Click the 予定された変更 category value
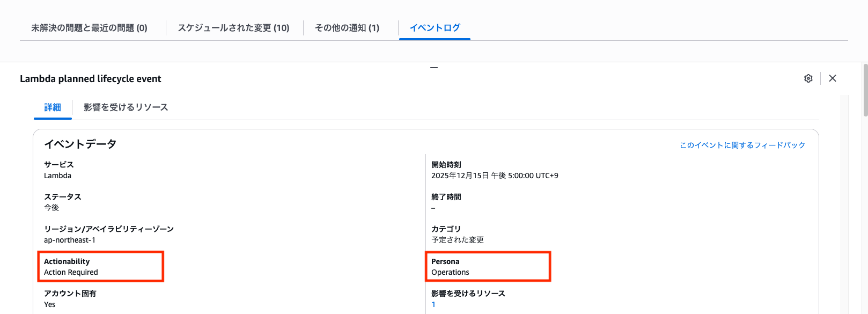Viewport: 868px width, 314px height. (x=458, y=240)
